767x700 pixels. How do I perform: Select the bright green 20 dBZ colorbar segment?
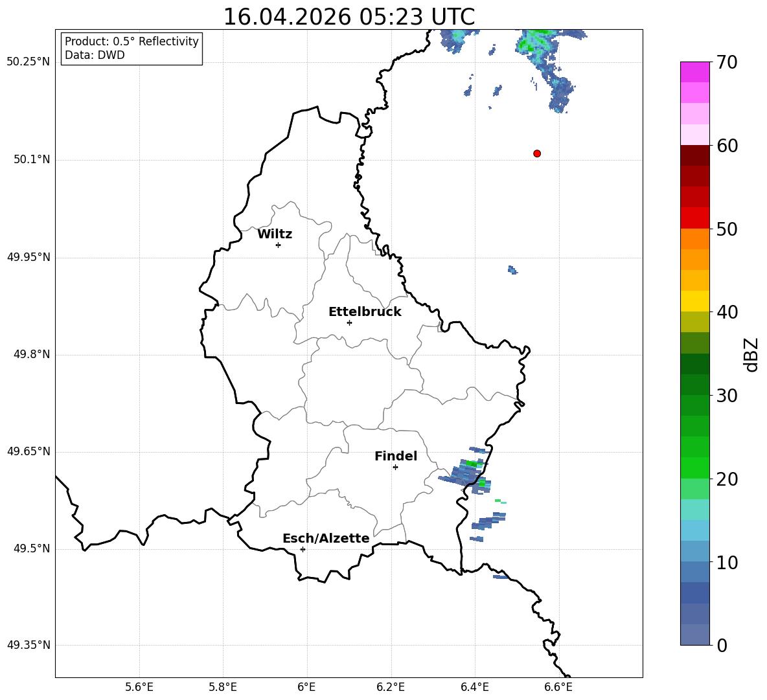coord(694,468)
